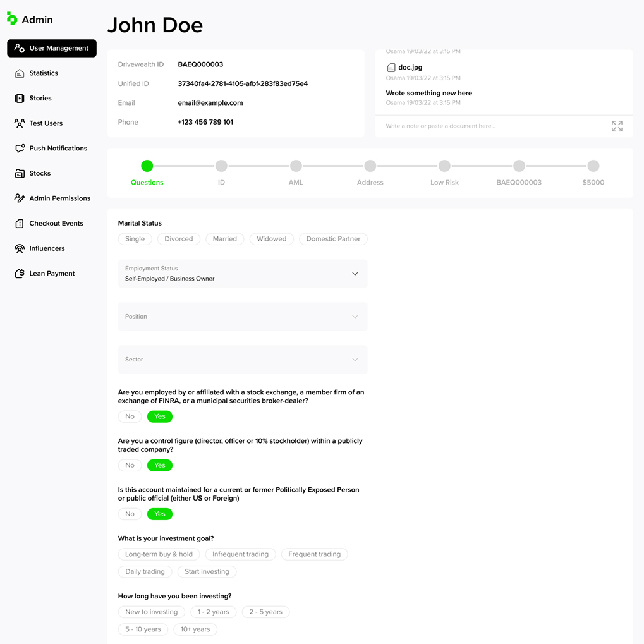Open Stories via its sidebar icon
This screenshot has width=644, height=644.
(20, 99)
